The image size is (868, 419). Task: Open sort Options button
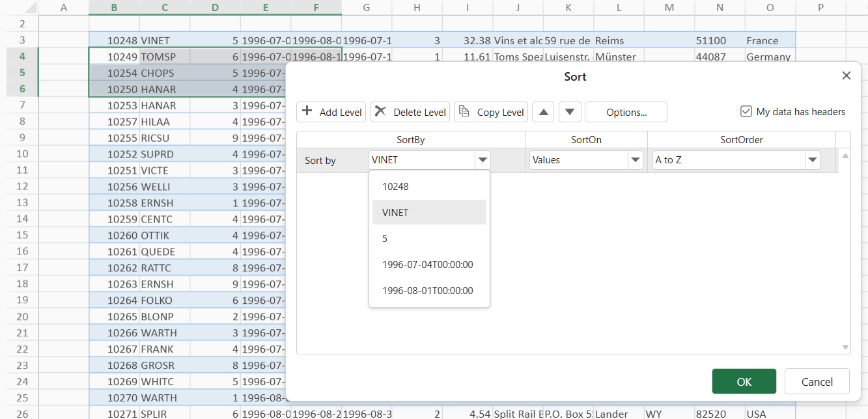pos(626,112)
